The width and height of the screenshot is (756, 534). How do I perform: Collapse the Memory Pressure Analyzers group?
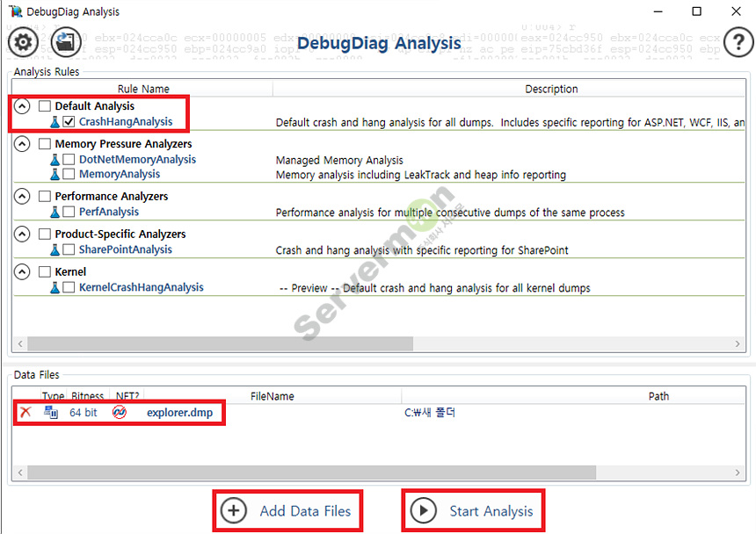pos(22,143)
